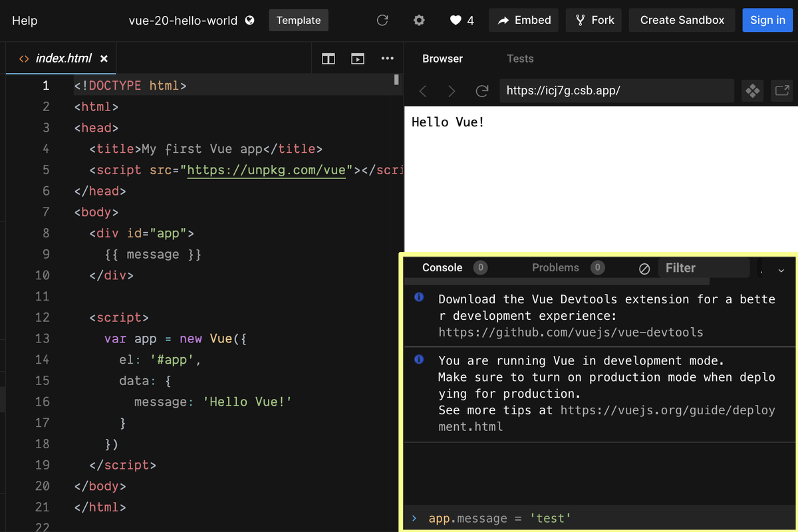Click the 'Hello Vue!' text in preview
This screenshot has width=798, height=532.
tap(448, 122)
